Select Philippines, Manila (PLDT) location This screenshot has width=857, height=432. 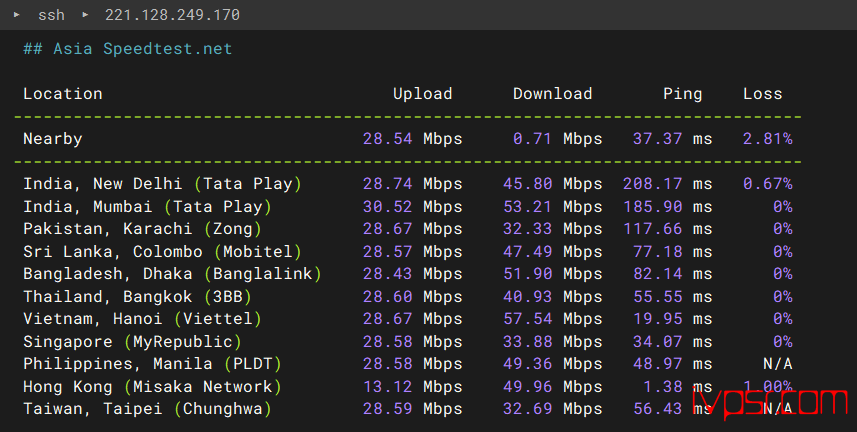(152, 364)
